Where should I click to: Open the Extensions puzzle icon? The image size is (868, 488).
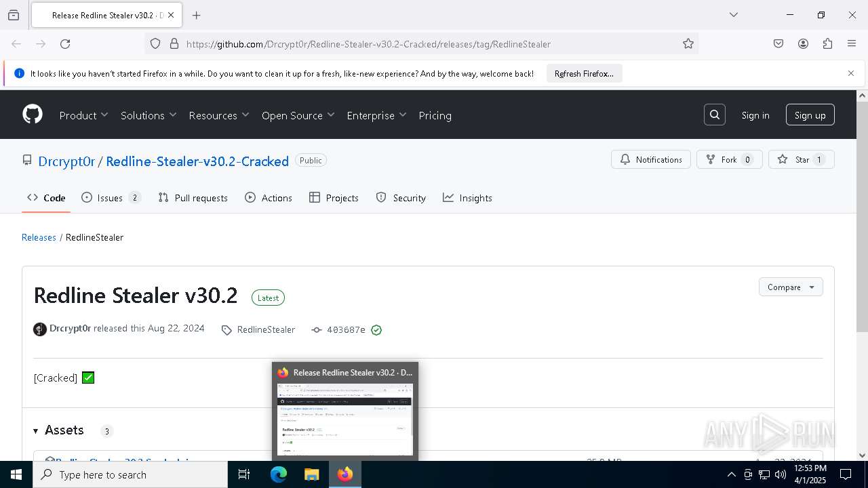(827, 44)
